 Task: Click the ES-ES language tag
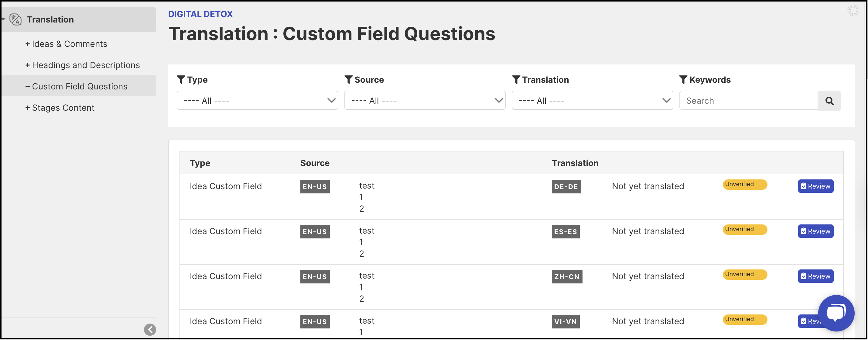[x=566, y=232]
